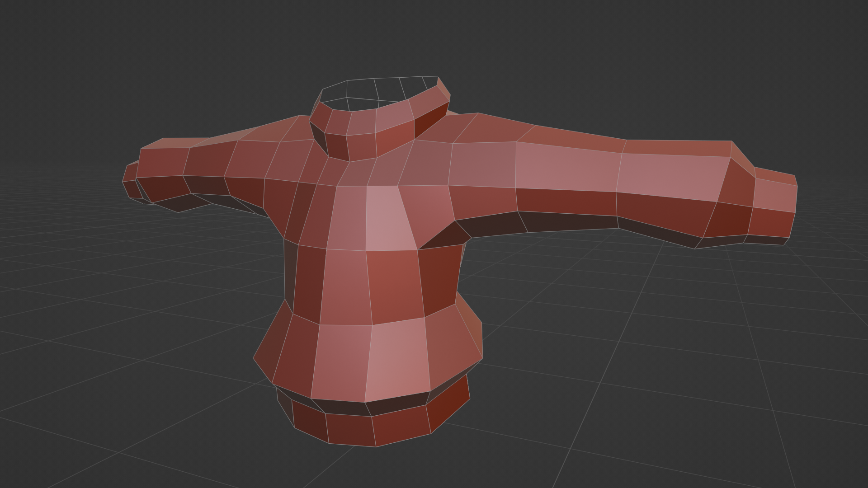Select the right sleeve cuff end face

pos(774,197)
